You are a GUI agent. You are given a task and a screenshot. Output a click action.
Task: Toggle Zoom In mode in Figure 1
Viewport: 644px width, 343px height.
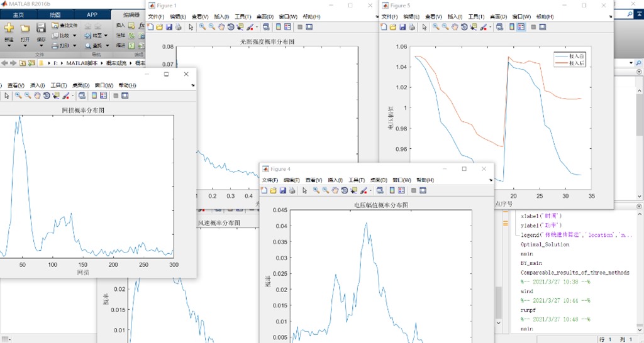[203, 27]
